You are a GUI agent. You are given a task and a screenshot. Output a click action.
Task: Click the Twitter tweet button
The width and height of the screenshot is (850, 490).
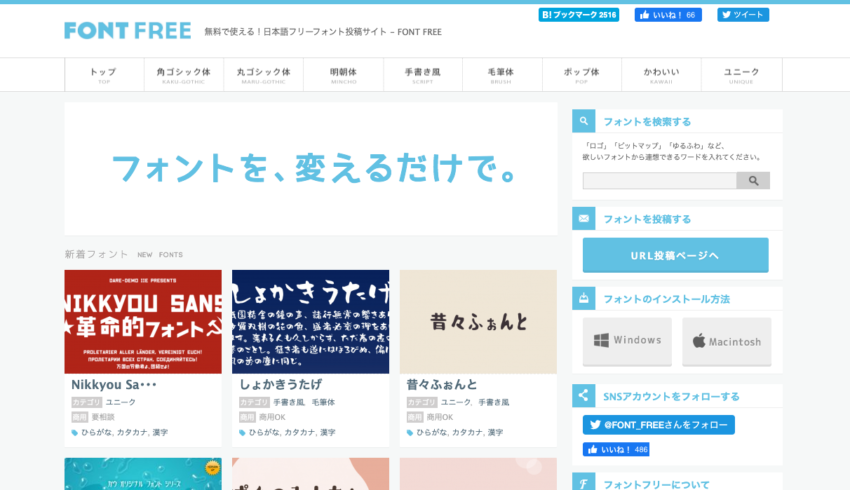click(743, 15)
